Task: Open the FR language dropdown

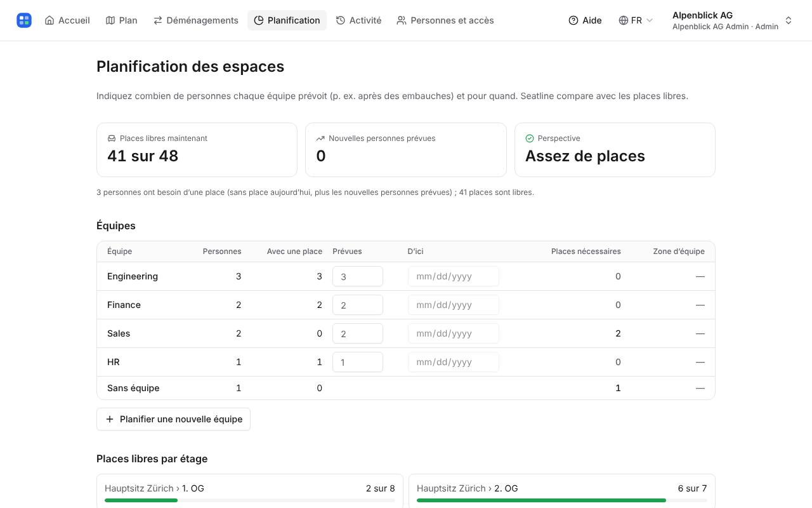Action: 636,20
